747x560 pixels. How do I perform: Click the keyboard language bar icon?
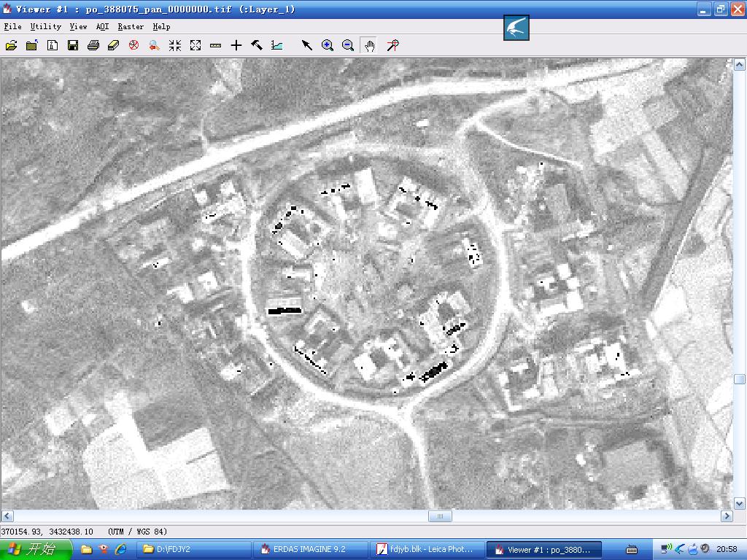tap(632, 550)
